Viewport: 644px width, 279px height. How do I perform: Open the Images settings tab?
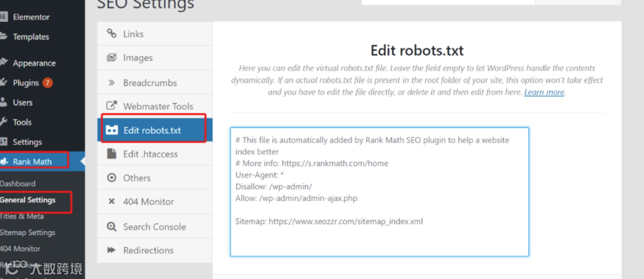pos(154,58)
